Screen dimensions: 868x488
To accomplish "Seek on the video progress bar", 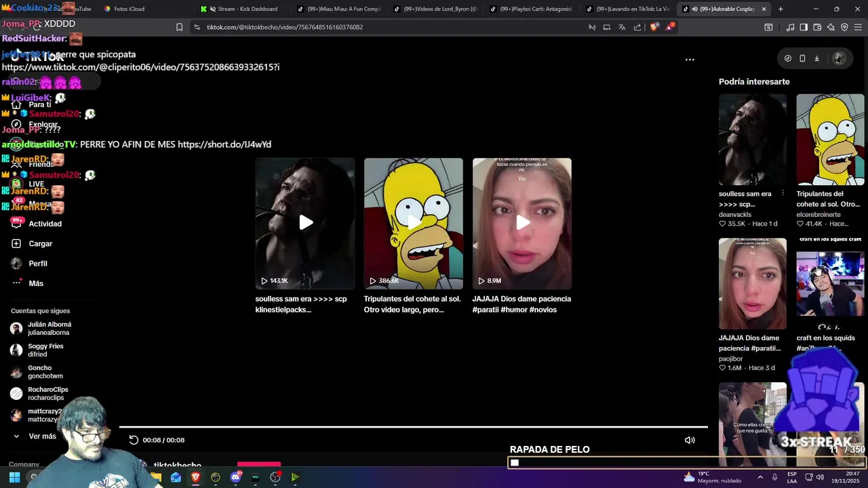I will (x=414, y=427).
